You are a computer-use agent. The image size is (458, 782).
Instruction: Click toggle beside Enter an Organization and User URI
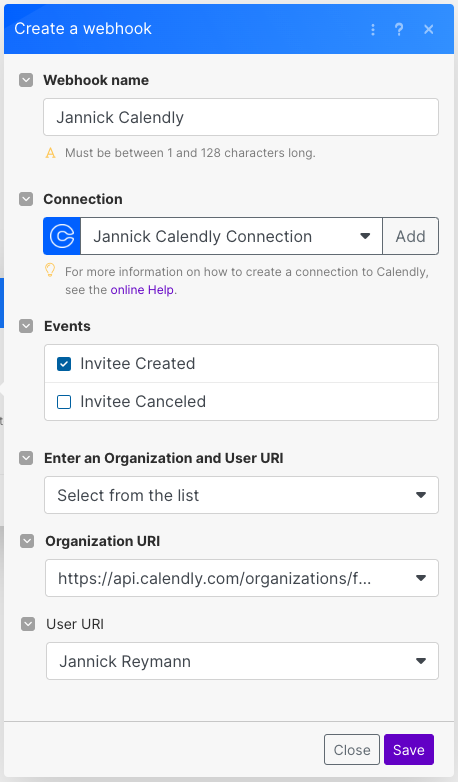(x=26, y=458)
